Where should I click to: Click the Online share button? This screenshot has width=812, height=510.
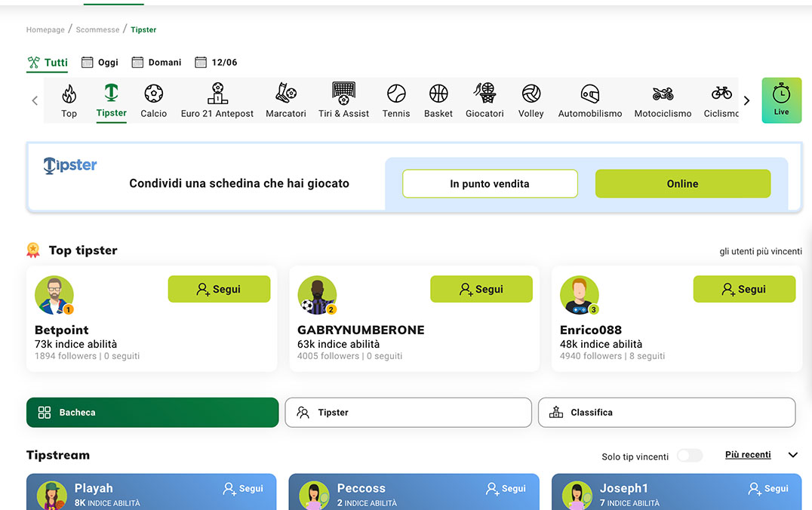(x=682, y=183)
